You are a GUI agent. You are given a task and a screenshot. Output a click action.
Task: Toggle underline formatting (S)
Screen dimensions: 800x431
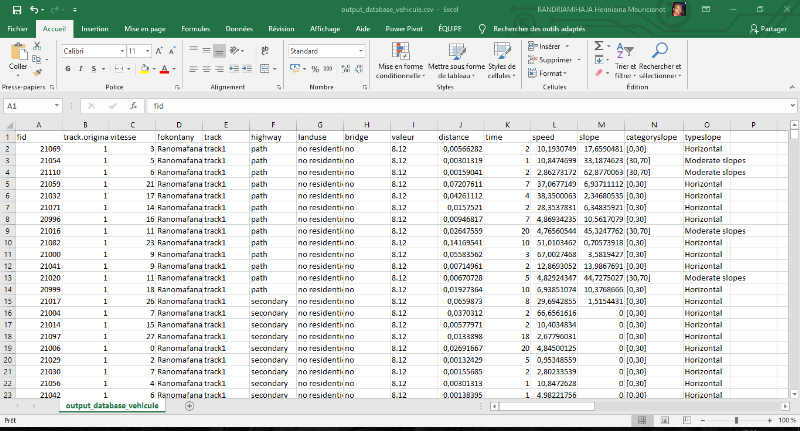coord(92,69)
